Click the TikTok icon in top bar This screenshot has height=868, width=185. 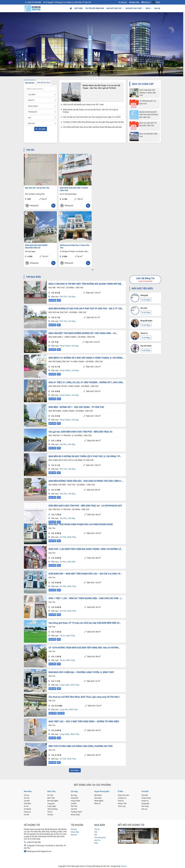[x=154, y=2]
